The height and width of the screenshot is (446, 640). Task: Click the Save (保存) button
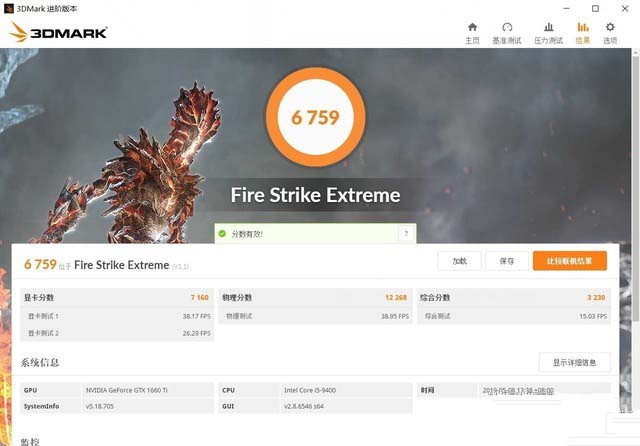pos(507,261)
